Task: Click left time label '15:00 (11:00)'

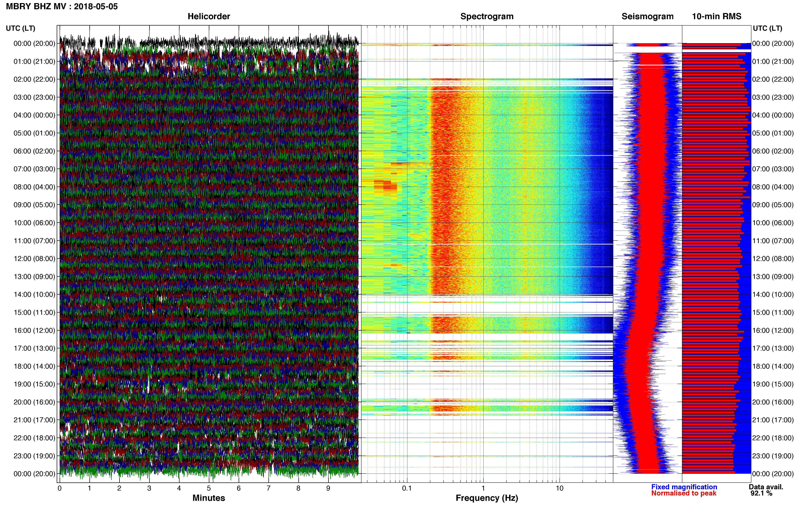Action: 34,312
